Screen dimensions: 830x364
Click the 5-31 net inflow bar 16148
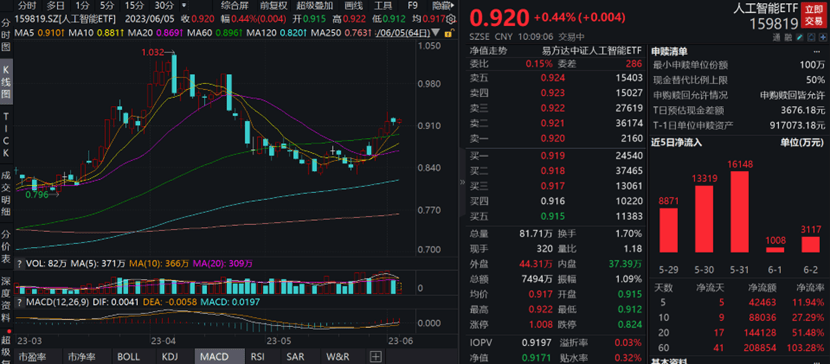[x=739, y=211]
